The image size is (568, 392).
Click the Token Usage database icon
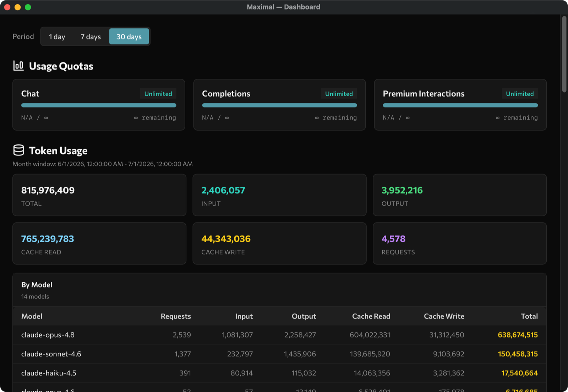18,150
